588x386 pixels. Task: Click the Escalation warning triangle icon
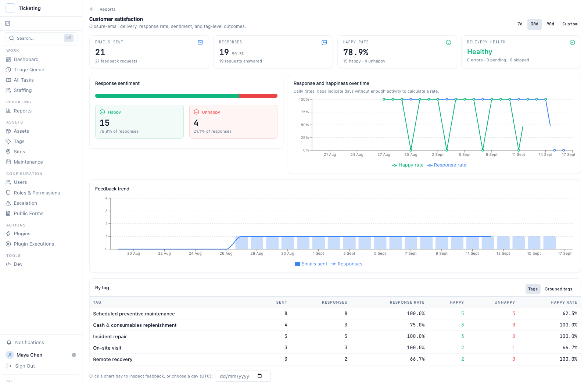click(8, 203)
